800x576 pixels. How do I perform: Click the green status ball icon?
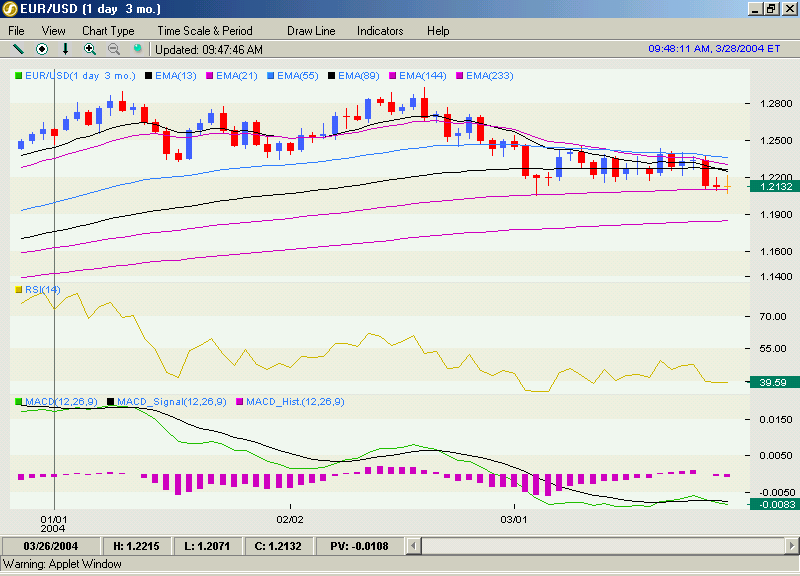(x=138, y=49)
